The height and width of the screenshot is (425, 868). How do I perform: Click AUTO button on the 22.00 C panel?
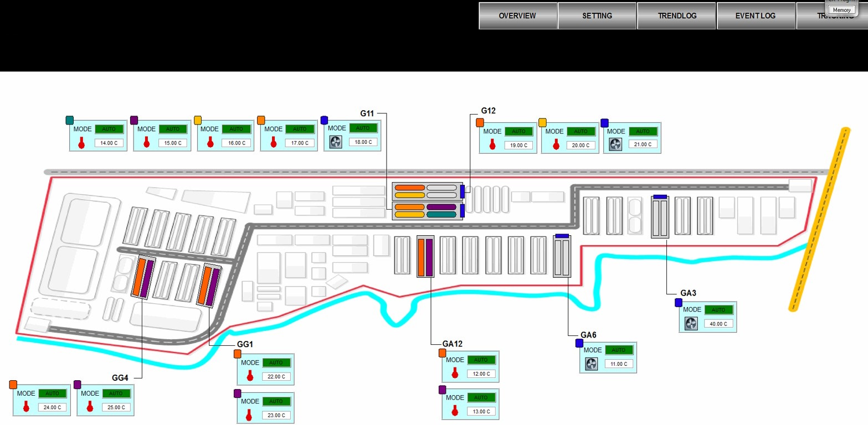[276, 362]
